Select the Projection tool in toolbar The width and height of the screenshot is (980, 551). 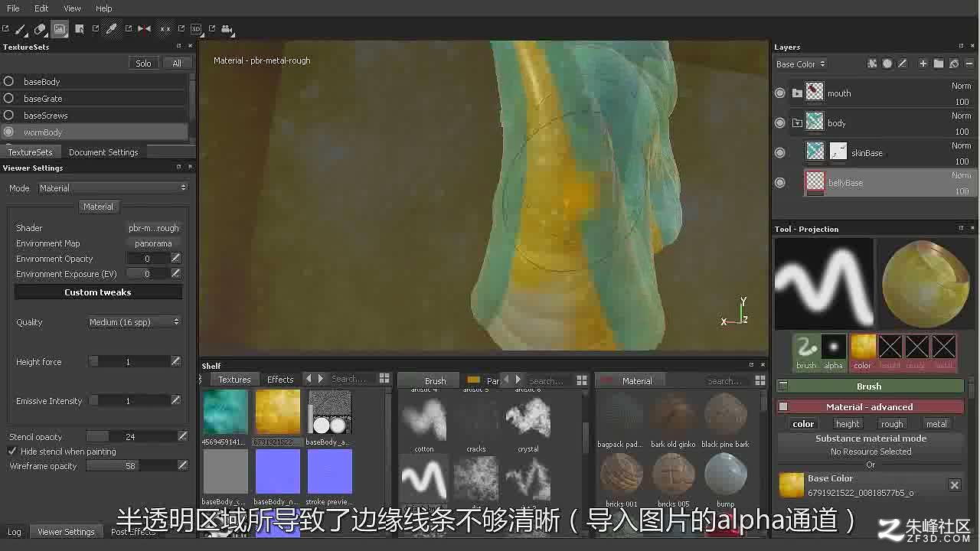pyautogui.click(x=60, y=29)
